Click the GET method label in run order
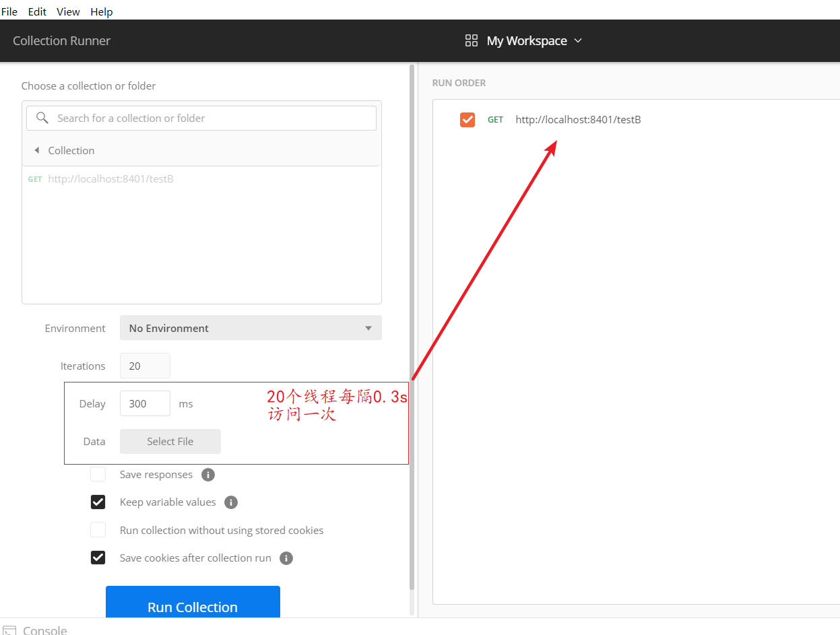The width and height of the screenshot is (840, 635). point(495,119)
